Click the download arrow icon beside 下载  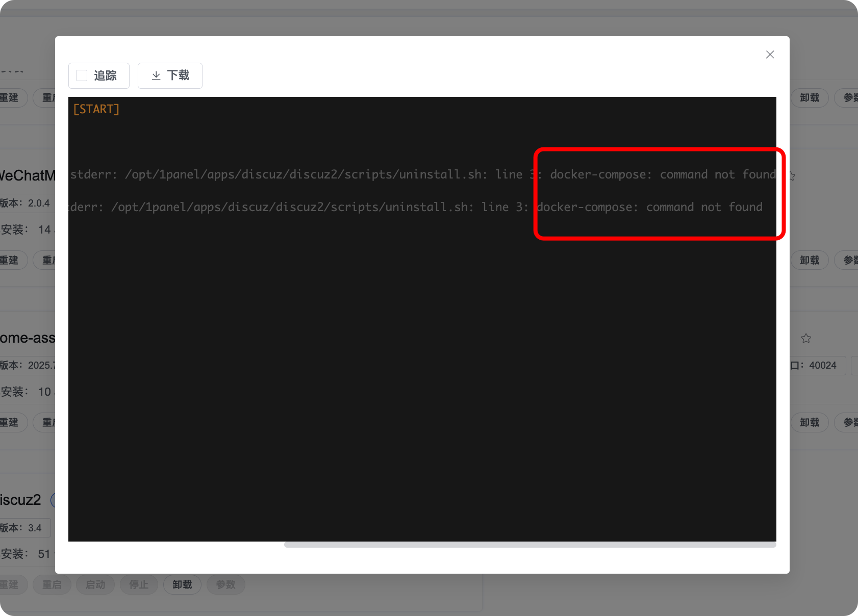point(156,75)
